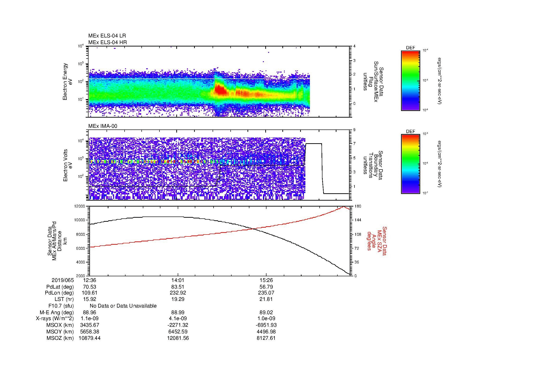The image size is (555, 392).
Task: Click the PdLat value 56.79
Action: point(266,287)
